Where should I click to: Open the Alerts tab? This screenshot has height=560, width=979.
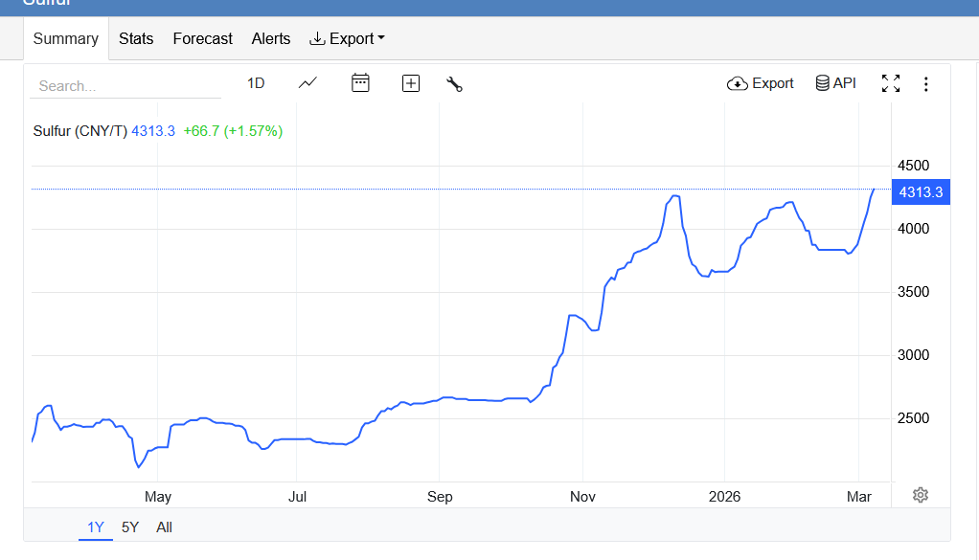(271, 38)
